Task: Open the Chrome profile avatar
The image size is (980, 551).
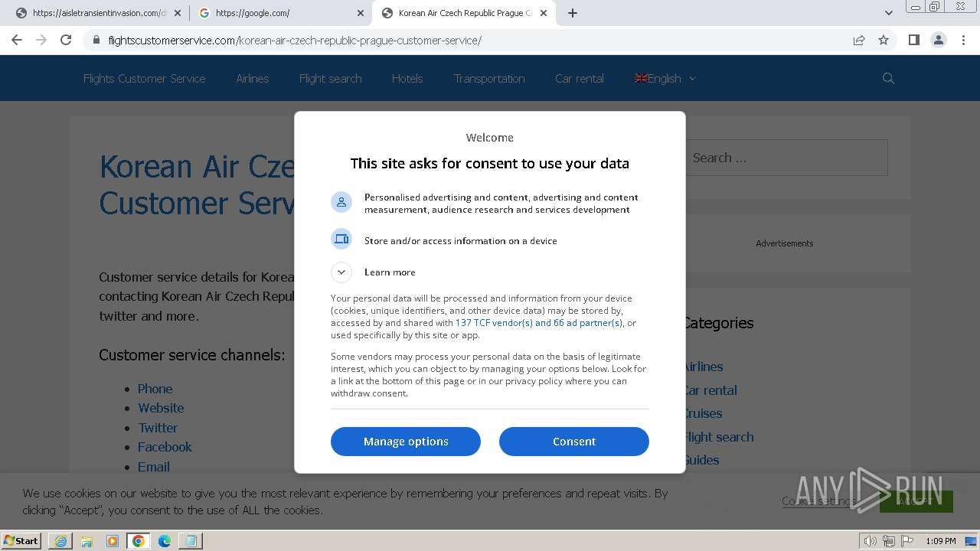Action: 938,41
